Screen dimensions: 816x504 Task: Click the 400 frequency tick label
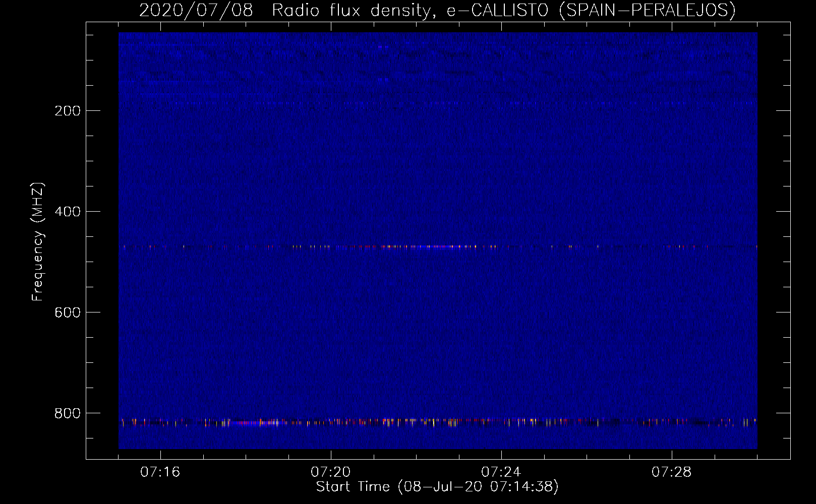(68, 212)
